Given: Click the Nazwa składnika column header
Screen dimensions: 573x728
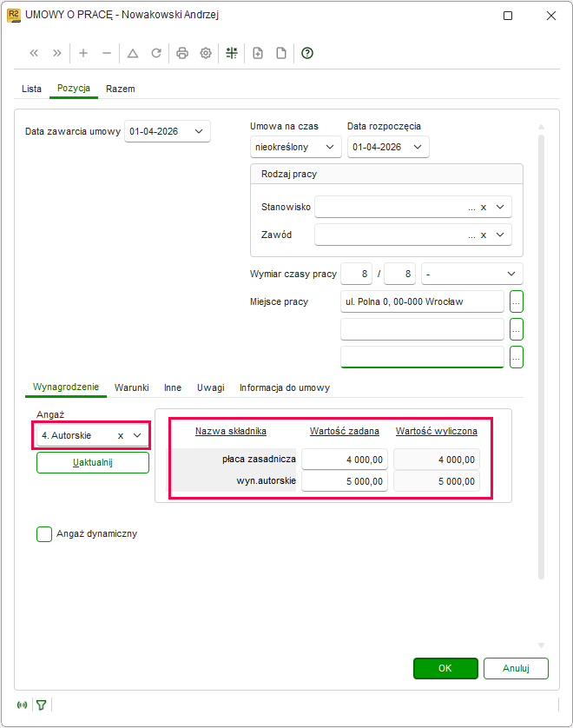Looking at the screenshot, I should pos(231,431).
